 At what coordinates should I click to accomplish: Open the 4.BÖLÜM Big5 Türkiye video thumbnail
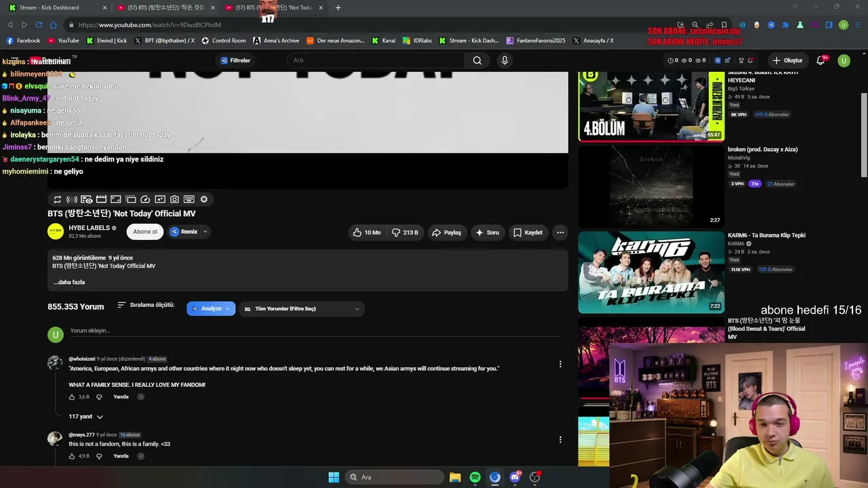[x=651, y=106]
